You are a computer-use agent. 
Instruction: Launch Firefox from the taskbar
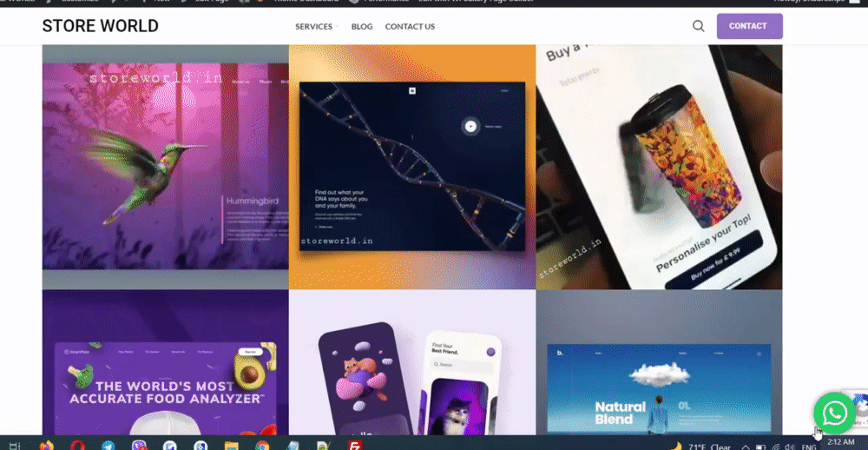pyautogui.click(x=47, y=446)
